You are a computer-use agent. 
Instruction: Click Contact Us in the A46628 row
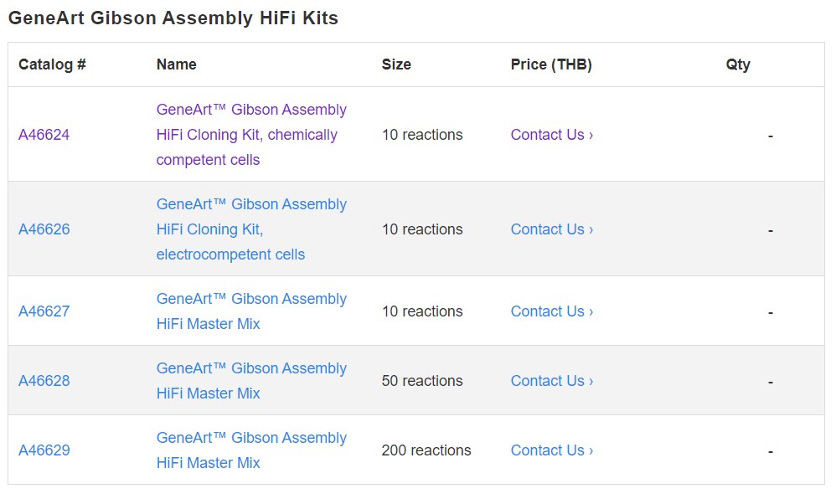point(552,381)
